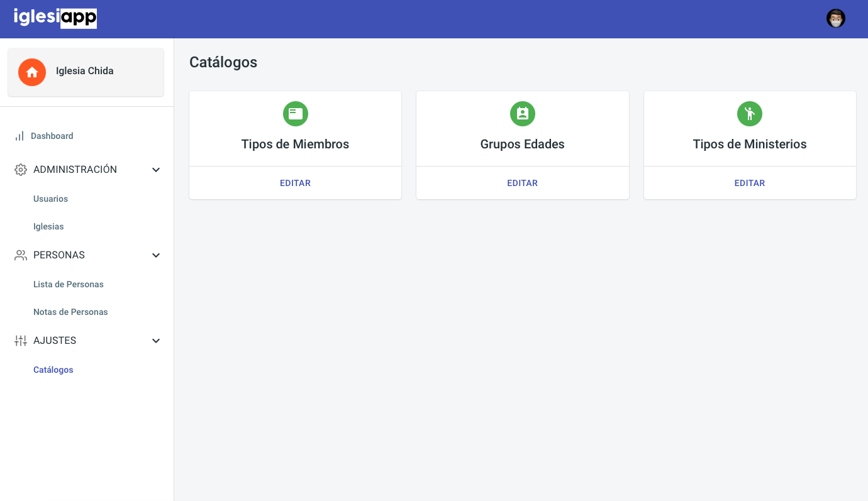The width and height of the screenshot is (868, 501).
Task: Collapse the ADMINISTRACIÓN section chevron
Action: pos(156,170)
